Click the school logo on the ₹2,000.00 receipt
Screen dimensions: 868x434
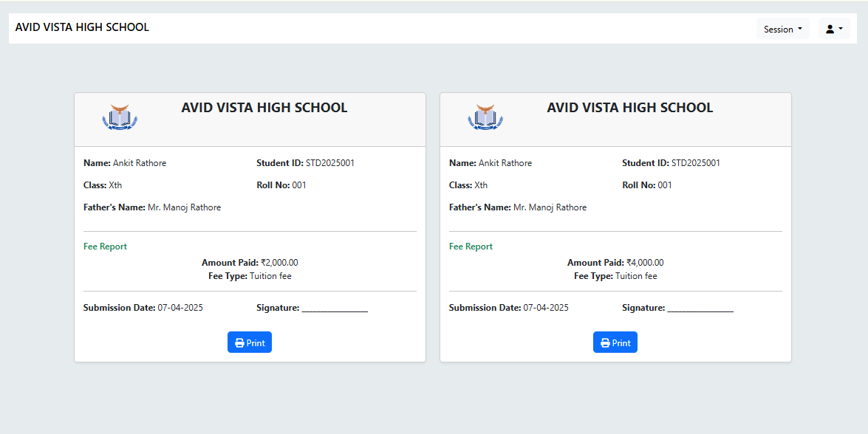pyautogui.click(x=120, y=117)
